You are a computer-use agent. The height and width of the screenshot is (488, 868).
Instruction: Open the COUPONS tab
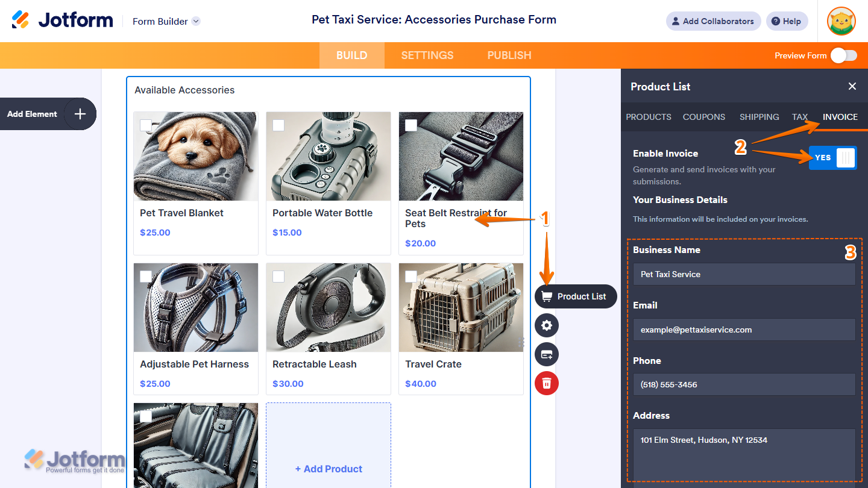point(704,117)
